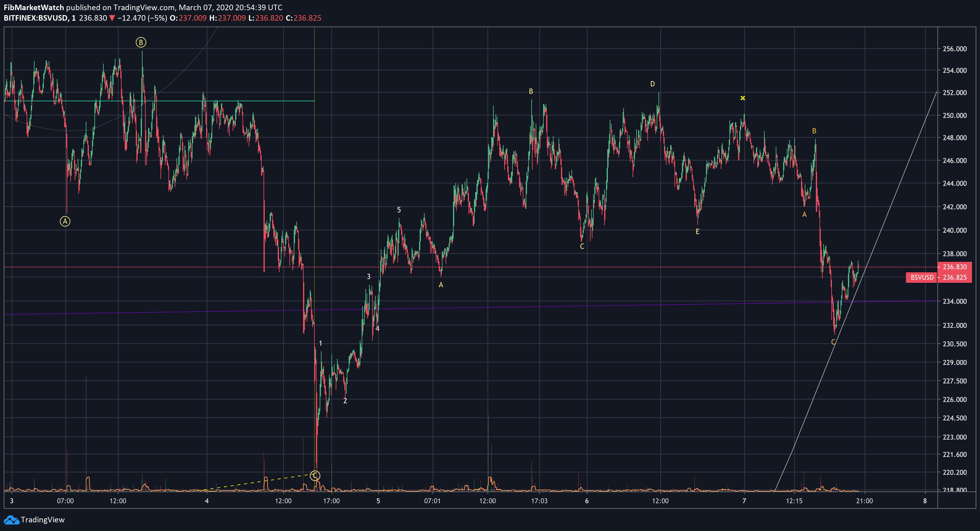Click the close value C:236.825 in header
This screenshot has width=980, height=531.
304,18
